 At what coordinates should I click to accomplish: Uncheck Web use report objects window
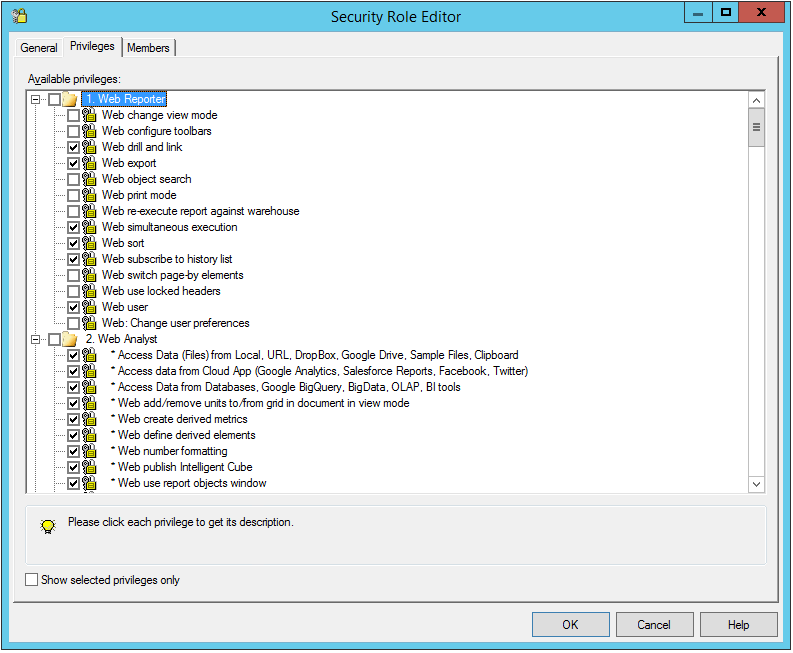pos(73,484)
